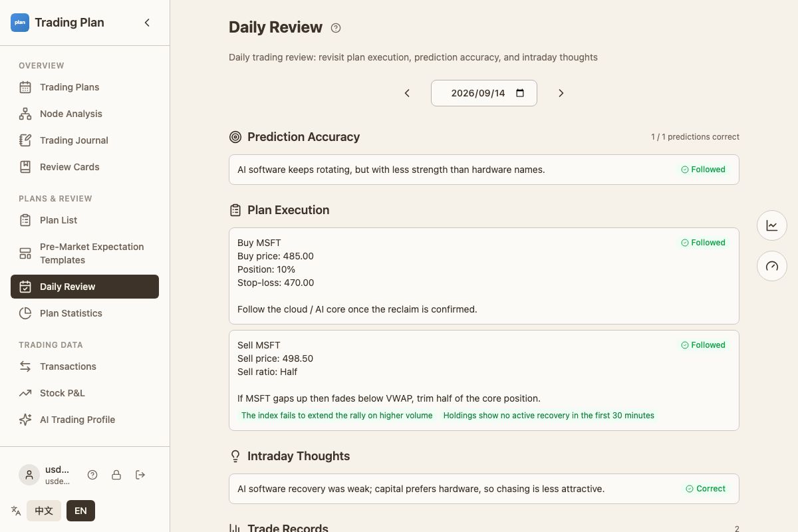The image size is (798, 532).
Task: Click the Intraday Thoughts lightbulb icon
Action: pyautogui.click(x=235, y=456)
